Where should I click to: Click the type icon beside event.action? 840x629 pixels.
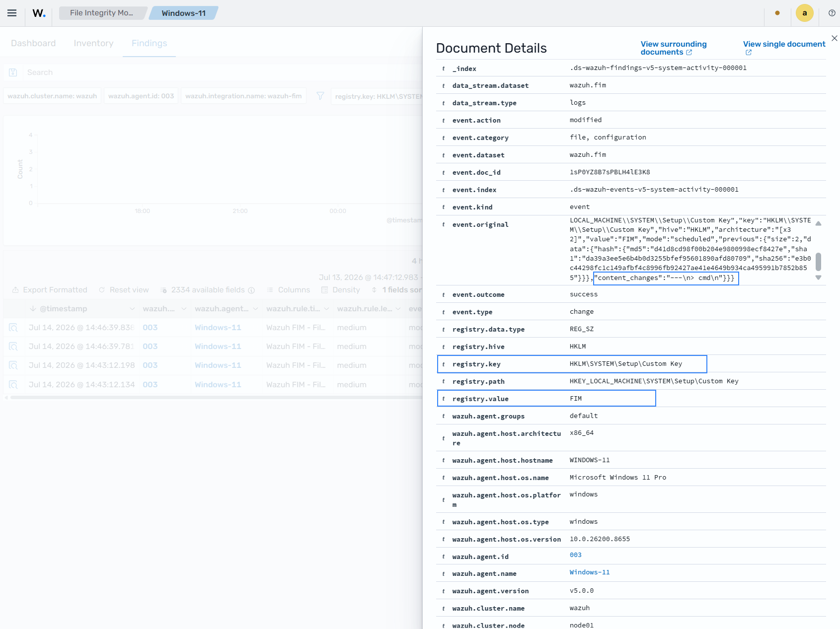point(444,120)
